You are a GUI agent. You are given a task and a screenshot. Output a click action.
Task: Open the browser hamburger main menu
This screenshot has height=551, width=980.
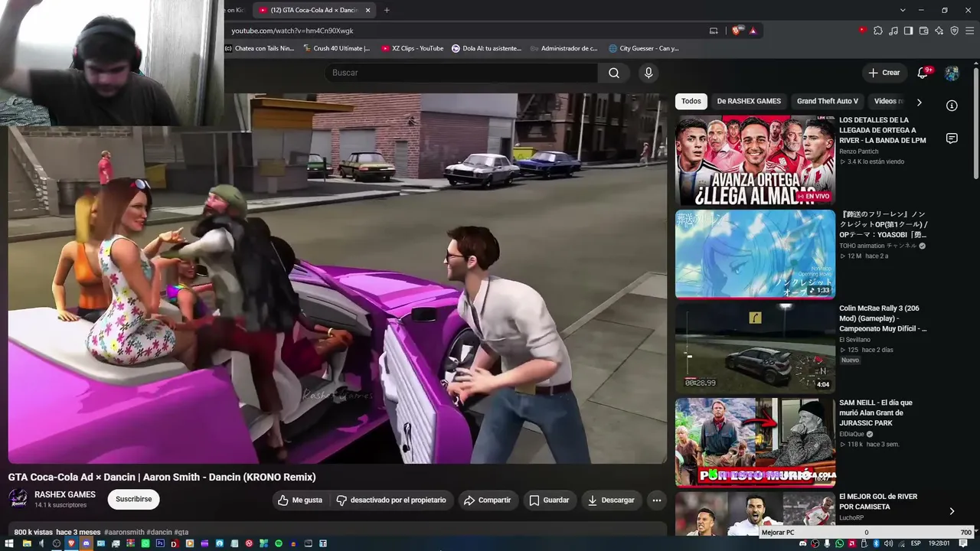[x=970, y=31]
